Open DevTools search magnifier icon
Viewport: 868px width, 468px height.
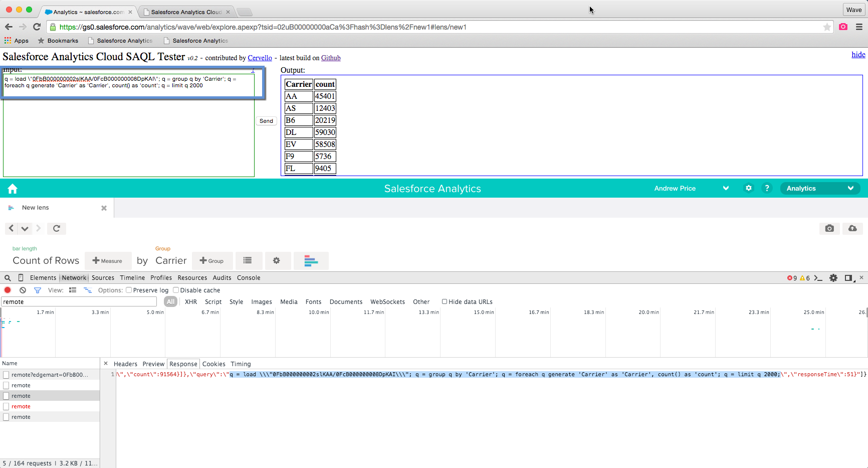[x=8, y=278]
